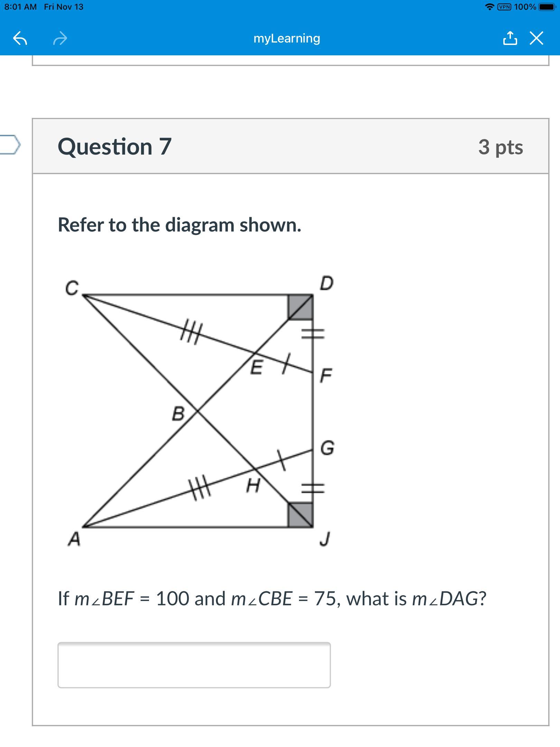Tap the shaded right angle at J
The image size is (560, 747).
point(301,515)
